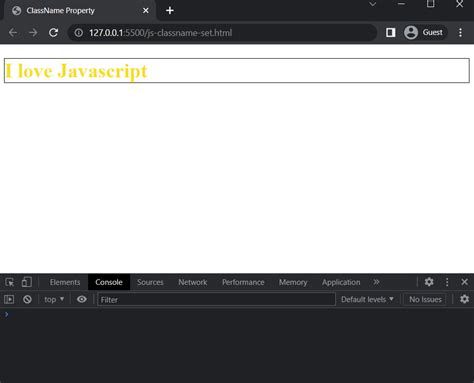Minimize the browser window

401,4
